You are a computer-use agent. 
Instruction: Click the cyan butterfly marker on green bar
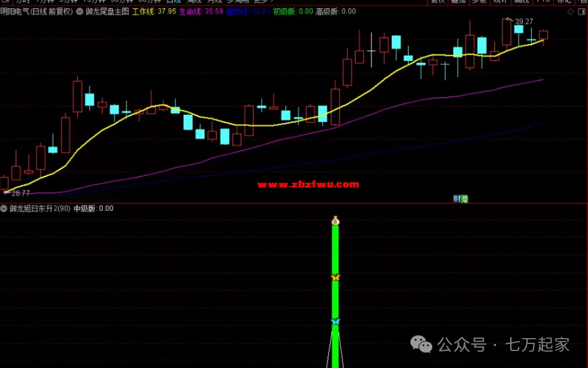(335, 322)
